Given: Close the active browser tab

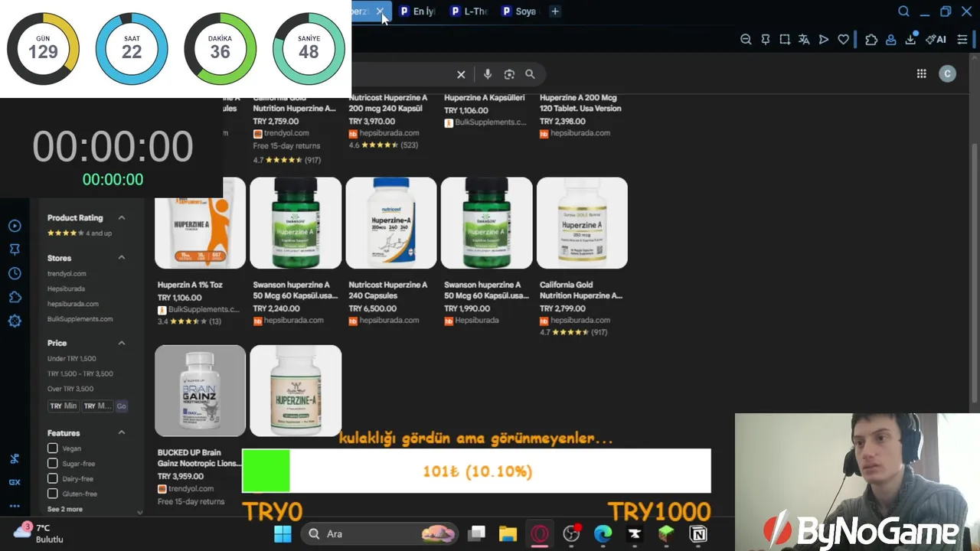Looking at the screenshot, I should click(380, 11).
